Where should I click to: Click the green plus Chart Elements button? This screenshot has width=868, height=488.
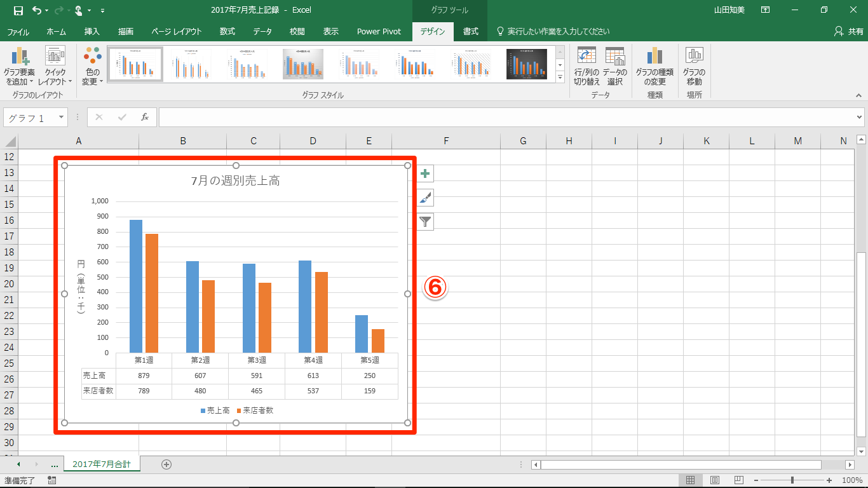[426, 173]
